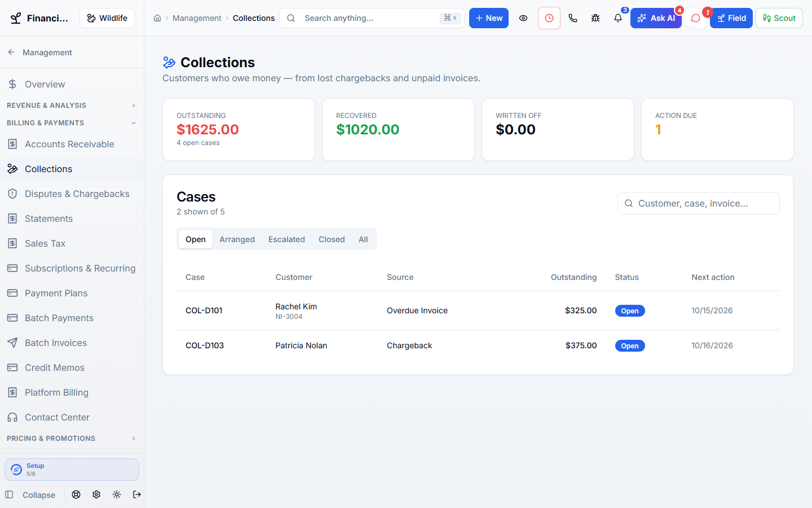The width and height of the screenshot is (812, 508).
Task: Open the bug report icon
Action: click(595, 18)
